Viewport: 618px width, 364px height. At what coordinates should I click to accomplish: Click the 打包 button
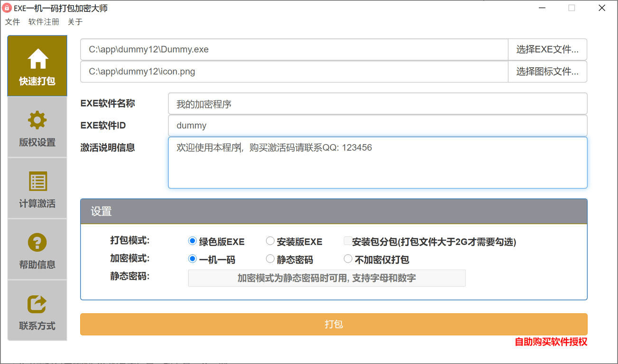pos(333,324)
